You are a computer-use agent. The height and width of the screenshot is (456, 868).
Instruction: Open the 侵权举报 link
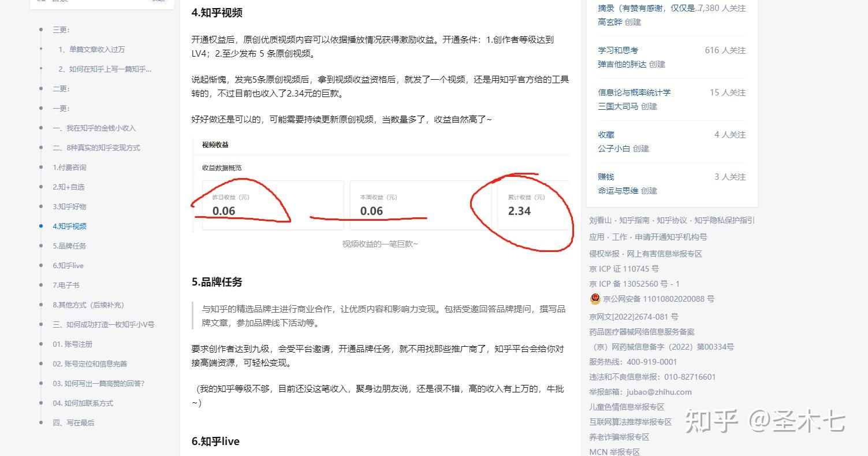(x=605, y=254)
